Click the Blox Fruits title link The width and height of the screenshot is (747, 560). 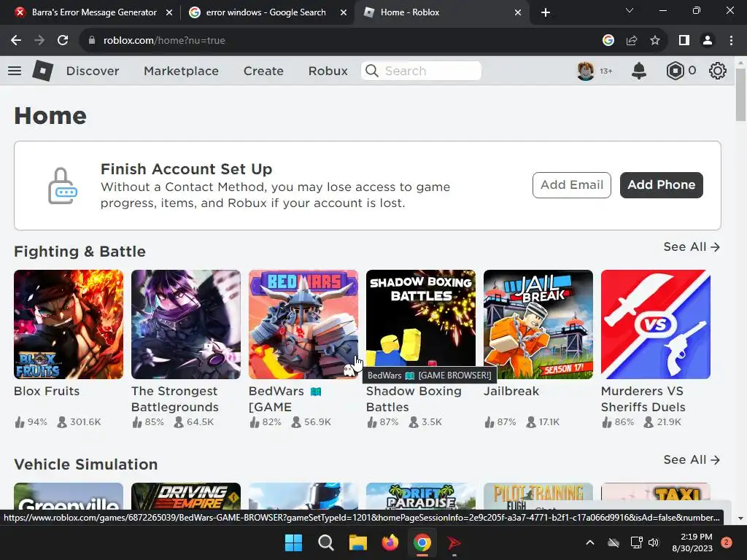(47, 392)
